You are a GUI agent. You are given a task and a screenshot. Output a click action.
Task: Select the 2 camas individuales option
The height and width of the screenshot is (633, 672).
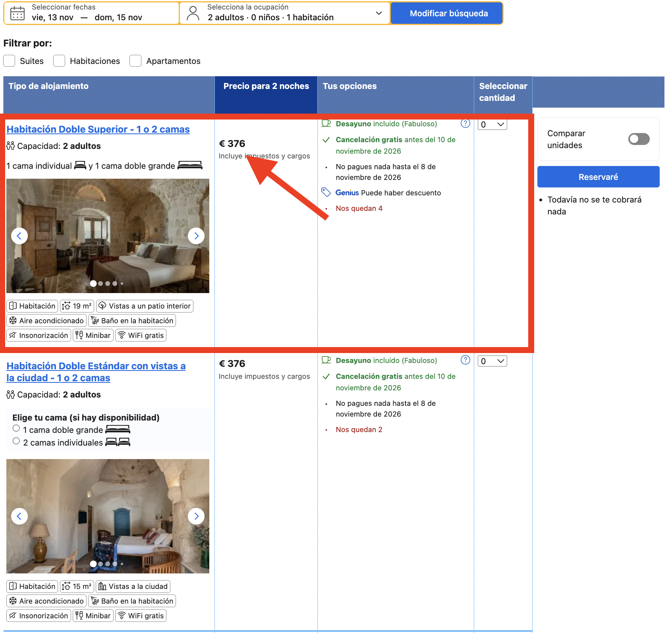coord(16,441)
